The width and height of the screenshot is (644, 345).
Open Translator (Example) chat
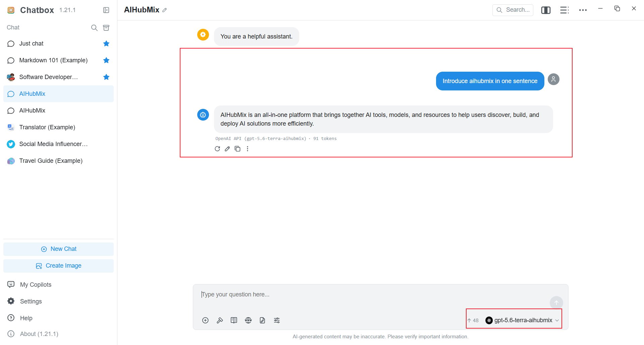(x=58, y=127)
